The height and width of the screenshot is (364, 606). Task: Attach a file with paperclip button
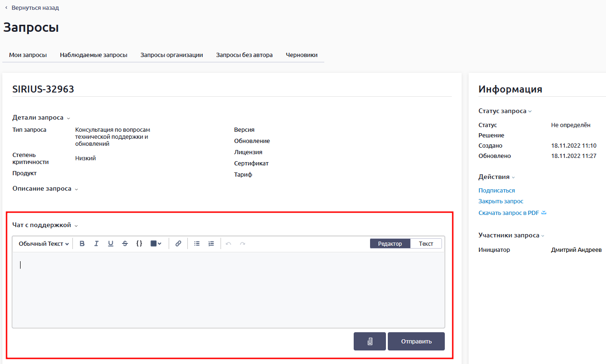click(370, 342)
